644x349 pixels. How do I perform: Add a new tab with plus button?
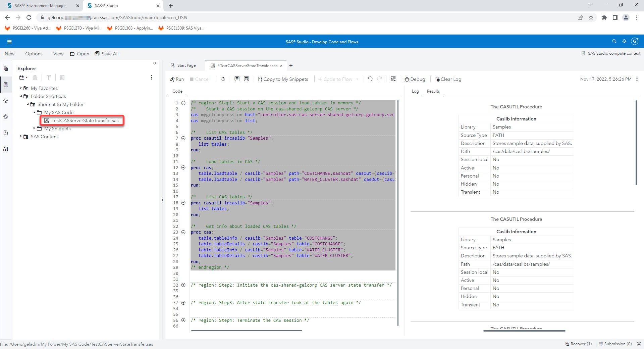coord(291,65)
